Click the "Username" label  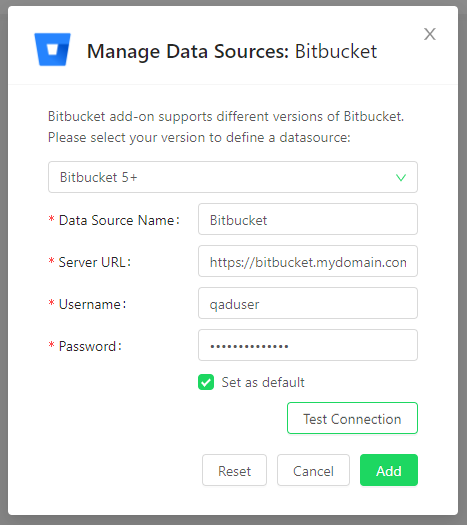(x=92, y=304)
